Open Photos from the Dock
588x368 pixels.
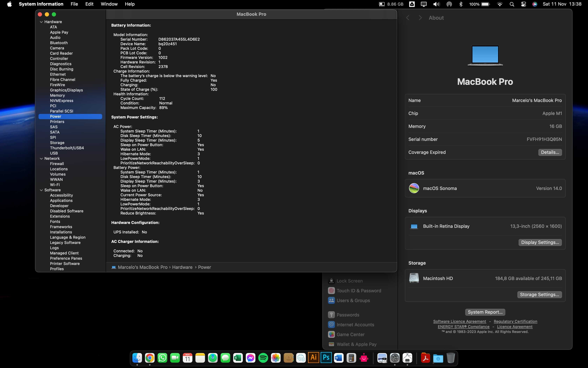[276, 358]
